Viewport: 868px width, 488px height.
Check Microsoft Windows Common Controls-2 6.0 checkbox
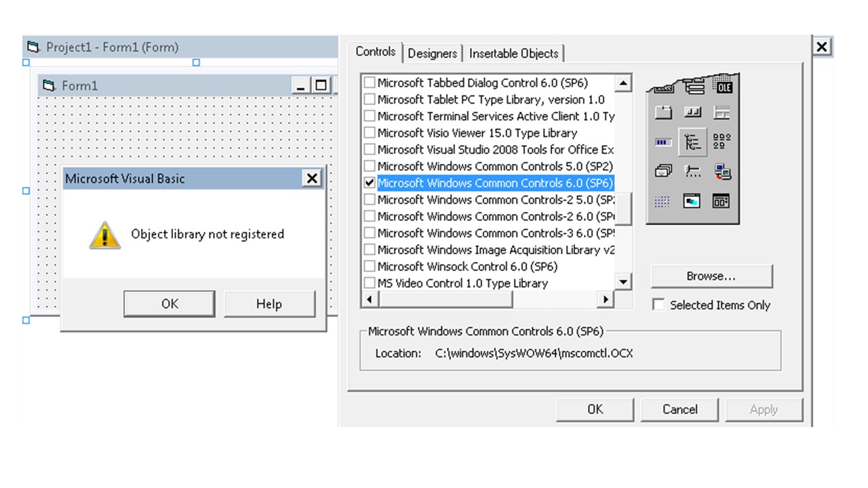point(370,216)
